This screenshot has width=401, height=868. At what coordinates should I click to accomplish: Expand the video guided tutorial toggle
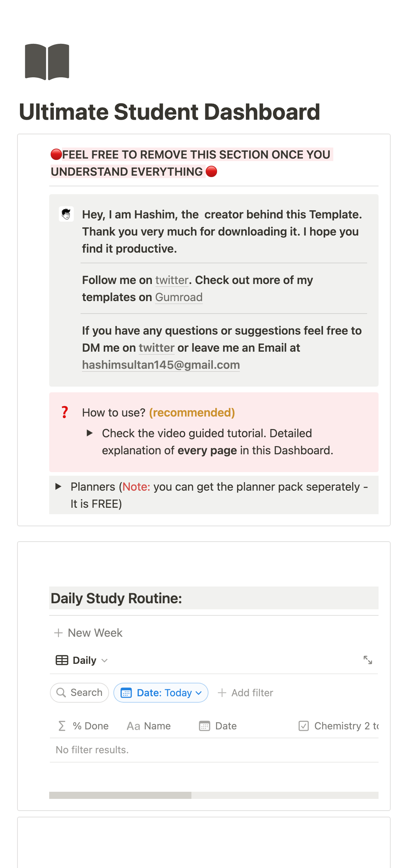(x=90, y=433)
